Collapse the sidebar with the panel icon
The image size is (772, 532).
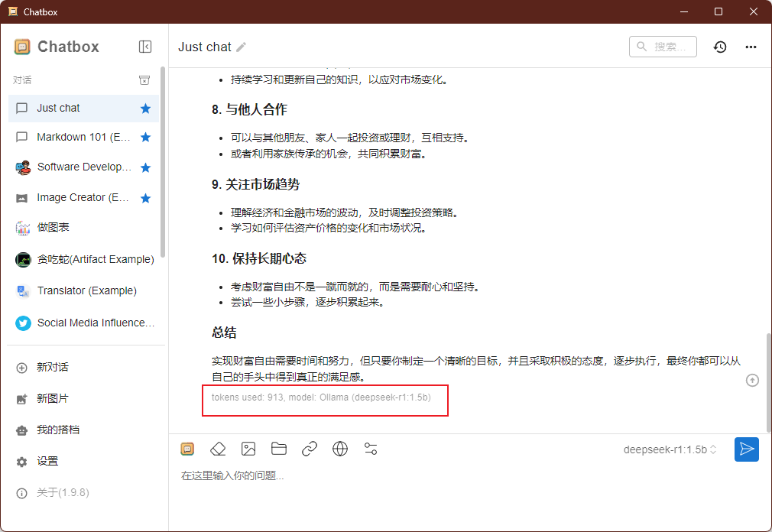coord(145,47)
